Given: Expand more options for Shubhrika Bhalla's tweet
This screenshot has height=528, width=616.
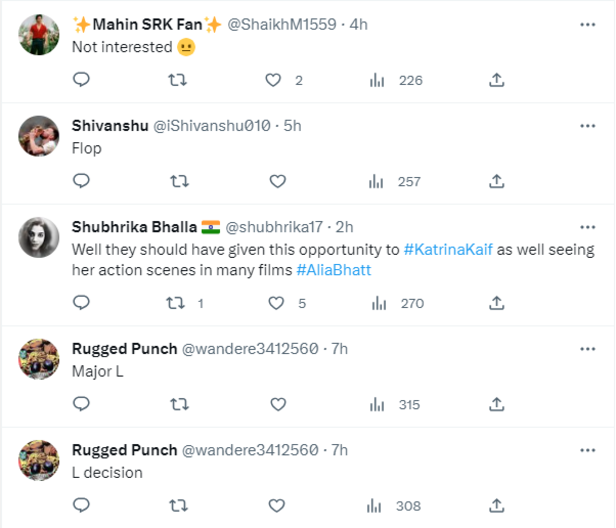Looking at the screenshot, I should 587,227.
